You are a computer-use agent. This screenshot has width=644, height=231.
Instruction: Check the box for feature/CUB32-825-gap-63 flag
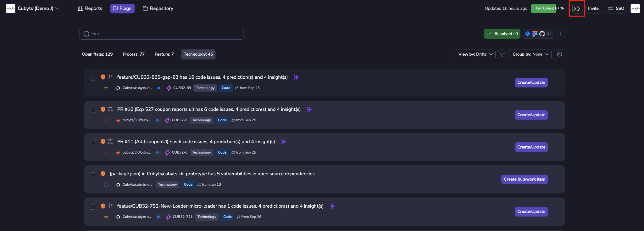click(x=93, y=78)
